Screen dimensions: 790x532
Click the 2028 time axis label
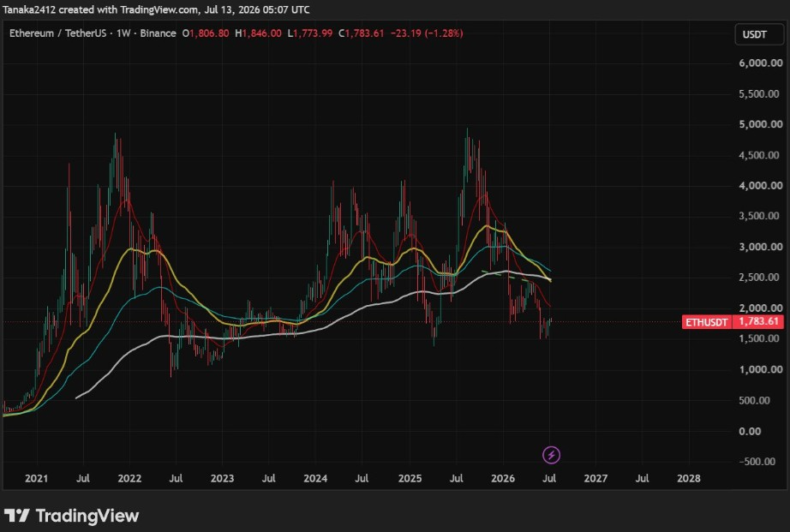pyautogui.click(x=689, y=479)
